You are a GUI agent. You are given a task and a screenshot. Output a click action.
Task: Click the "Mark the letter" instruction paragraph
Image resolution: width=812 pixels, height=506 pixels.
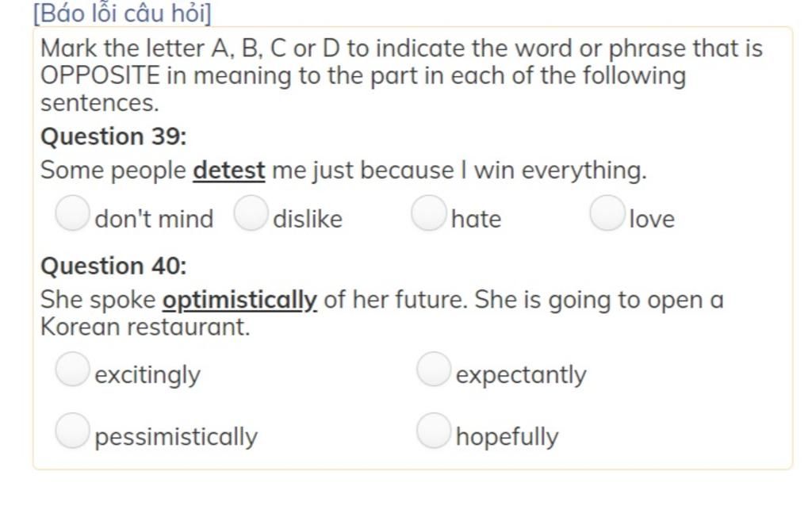(401, 75)
